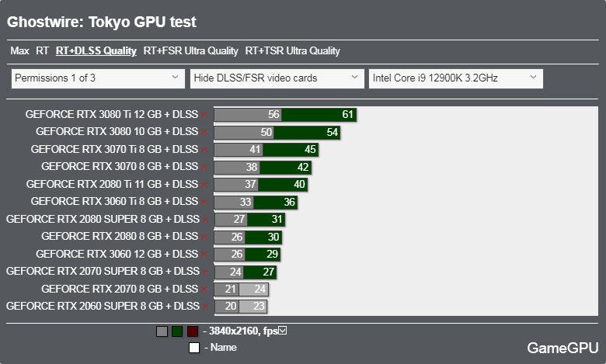Click GEFORCE RTX 2080 SUPER 8 GB + DLSS label
606x364 pixels.
103,219
